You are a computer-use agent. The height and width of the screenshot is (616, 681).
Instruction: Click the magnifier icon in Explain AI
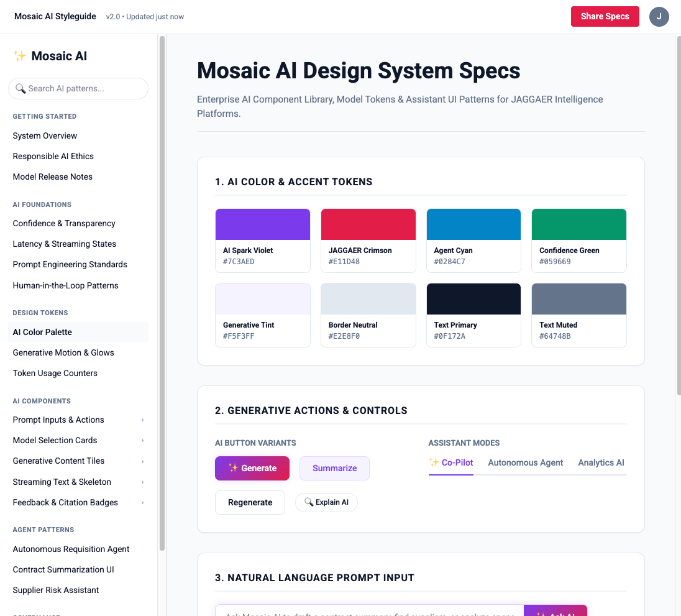click(309, 502)
